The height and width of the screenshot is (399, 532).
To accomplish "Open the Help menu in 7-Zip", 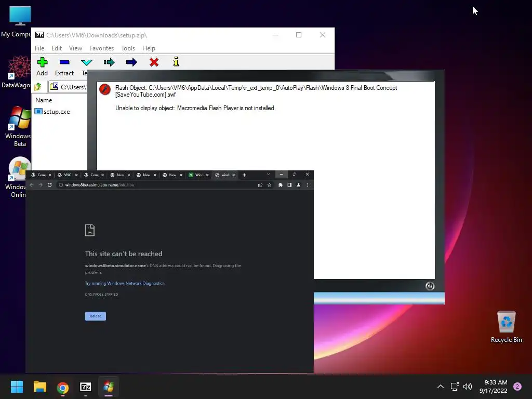I will click(149, 48).
